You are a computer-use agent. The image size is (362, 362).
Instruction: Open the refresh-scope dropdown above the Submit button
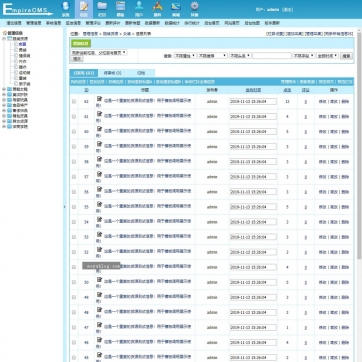point(99,52)
